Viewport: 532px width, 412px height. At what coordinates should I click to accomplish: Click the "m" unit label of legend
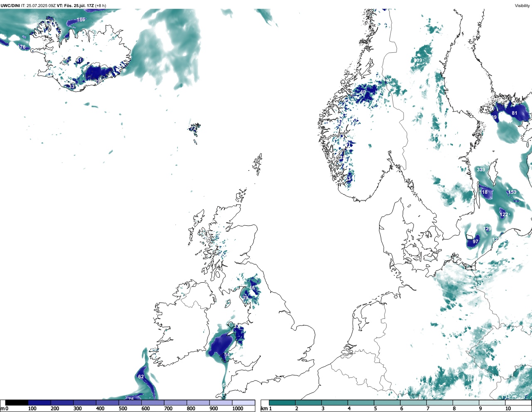click(x=2, y=409)
